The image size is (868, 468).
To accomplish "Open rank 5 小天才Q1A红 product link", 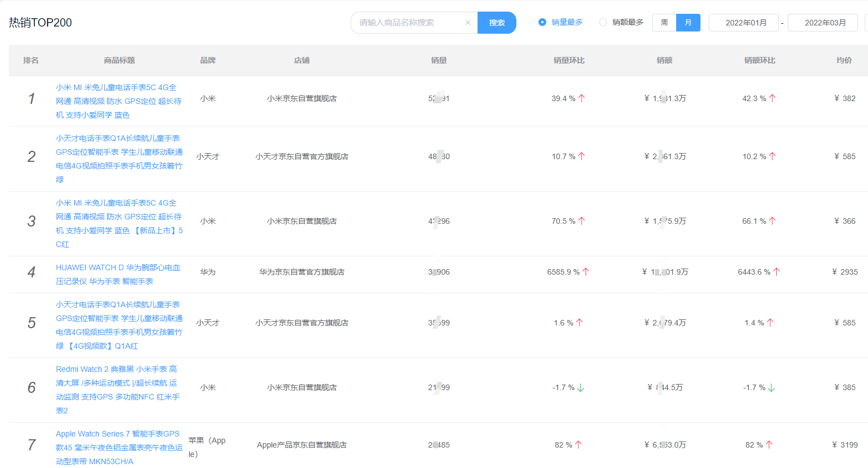I will pyautogui.click(x=119, y=325).
